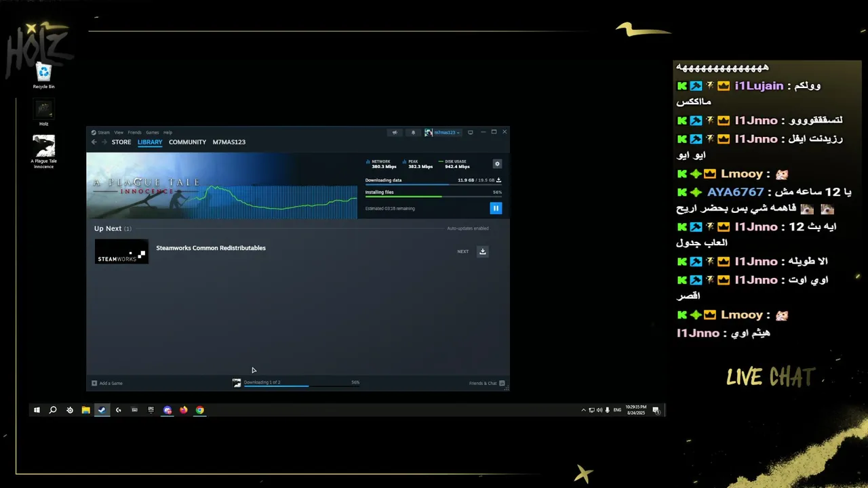Open download settings gear icon

[497, 164]
